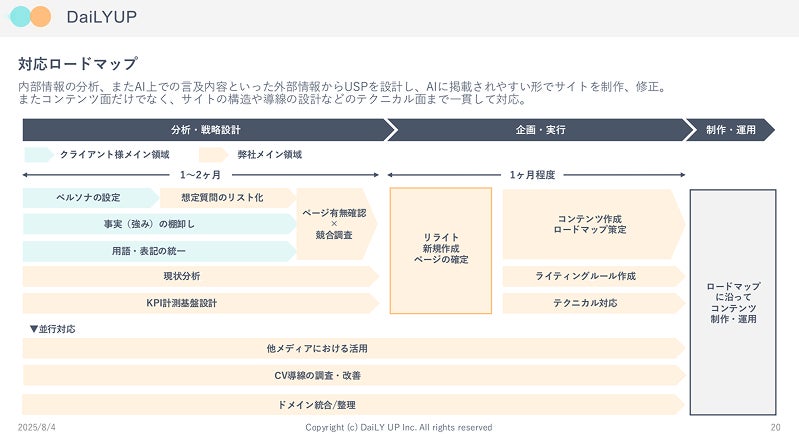Select the CV導線の調査・改善 bar
The height and width of the screenshot is (446, 799).
click(353, 376)
